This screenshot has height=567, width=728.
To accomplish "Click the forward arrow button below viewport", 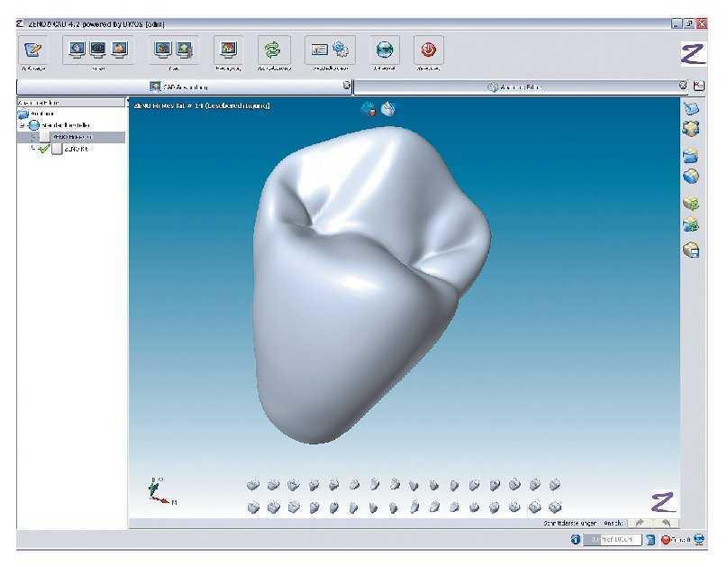I will point(640,522).
